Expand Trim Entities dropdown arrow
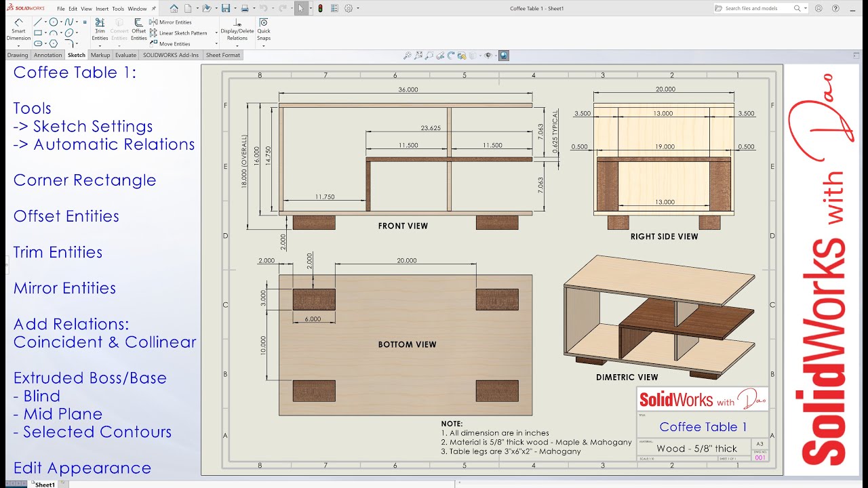 pyautogui.click(x=100, y=45)
